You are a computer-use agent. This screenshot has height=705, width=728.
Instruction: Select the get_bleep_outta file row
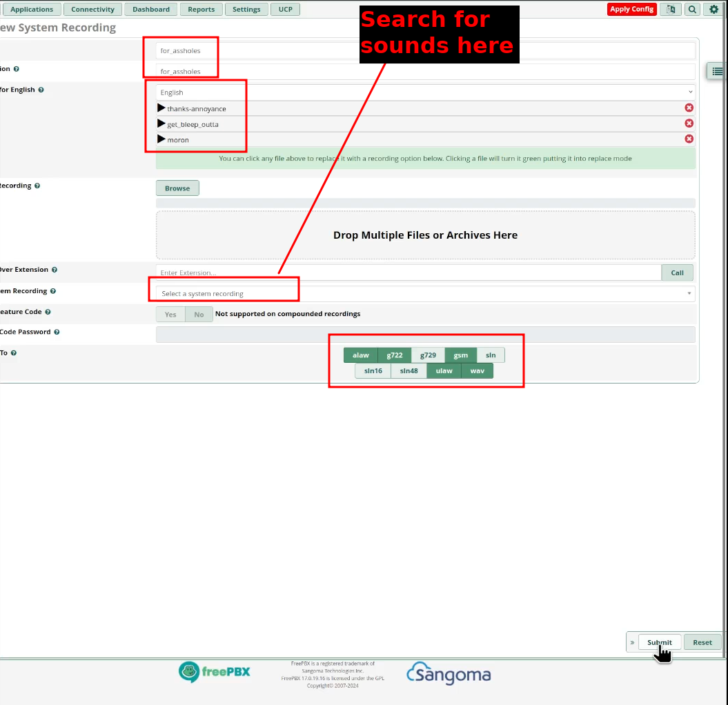coord(425,124)
